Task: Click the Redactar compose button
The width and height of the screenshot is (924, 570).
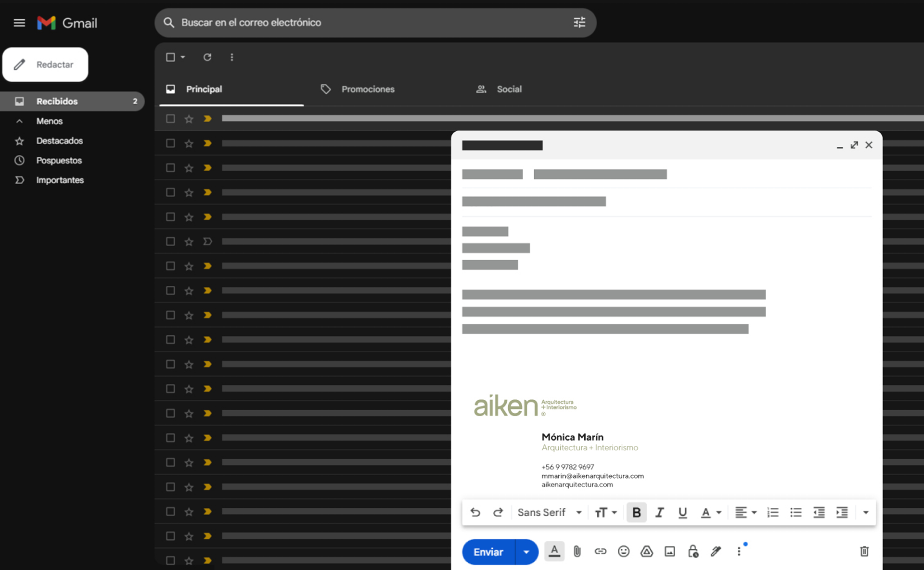Action: click(x=45, y=64)
